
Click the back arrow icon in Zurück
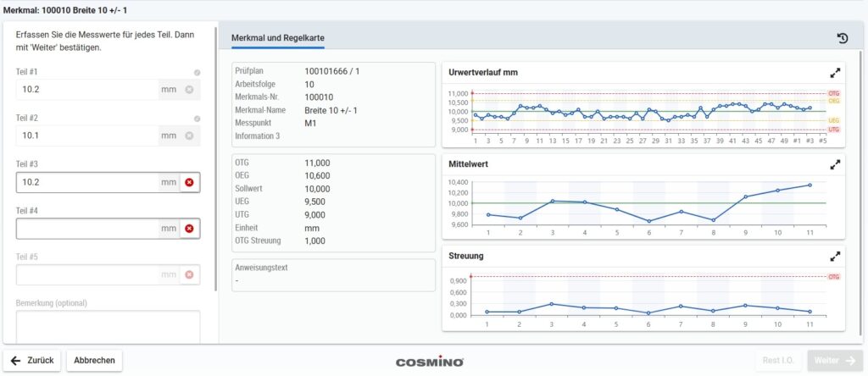tap(16, 361)
